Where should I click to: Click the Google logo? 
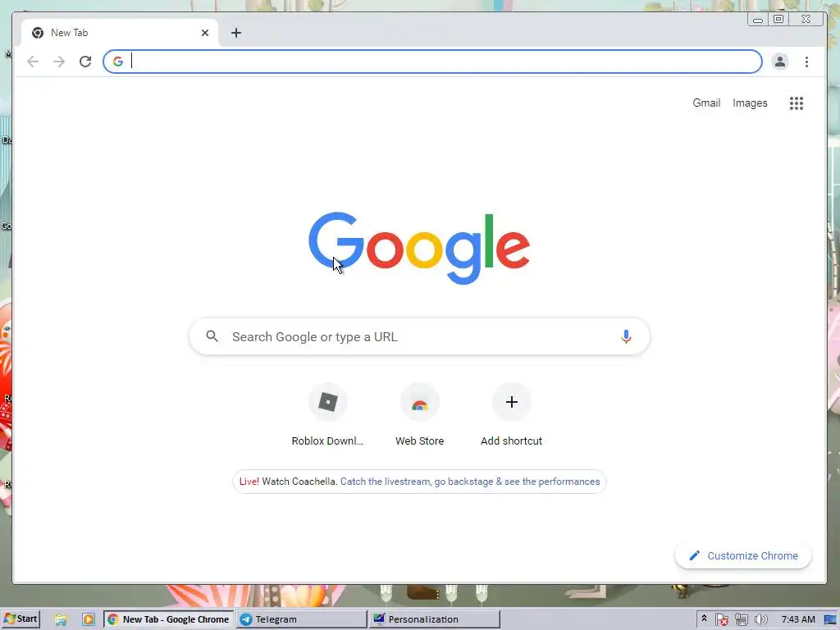(419, 248)
